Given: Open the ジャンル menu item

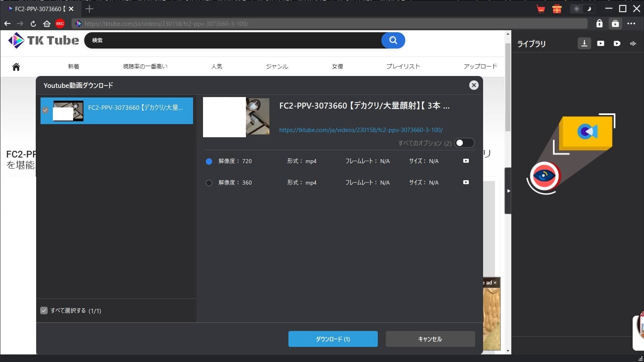Looking at the screenshot, I should click(x=277, y=66).
